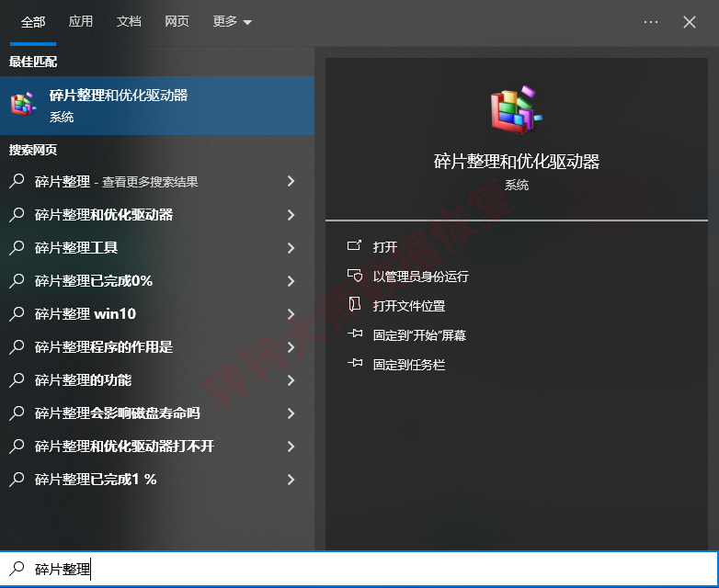Expand arrow for 碎片整理 win10
The width and height of the screenshot is (719, 588).
[x=291, y=313]
